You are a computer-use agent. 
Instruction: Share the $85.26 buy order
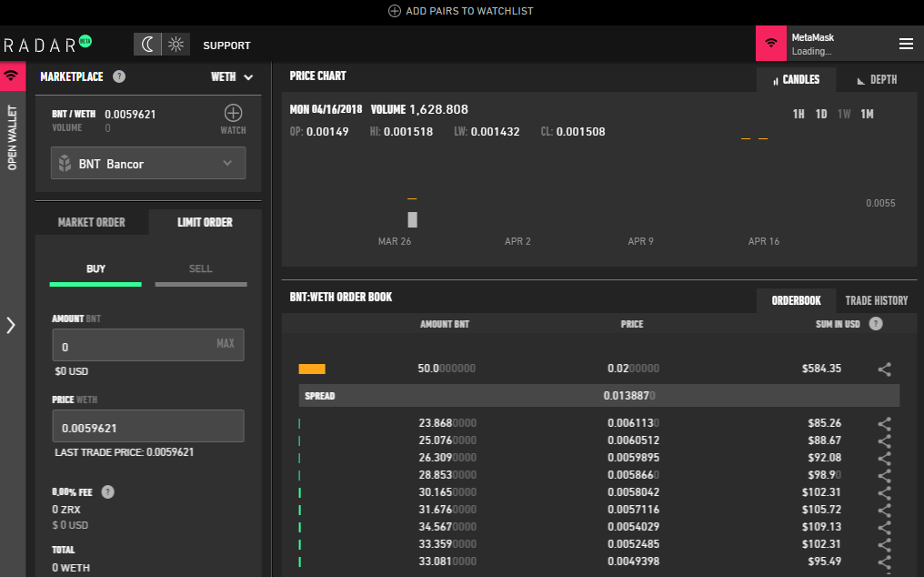(885, 423)
